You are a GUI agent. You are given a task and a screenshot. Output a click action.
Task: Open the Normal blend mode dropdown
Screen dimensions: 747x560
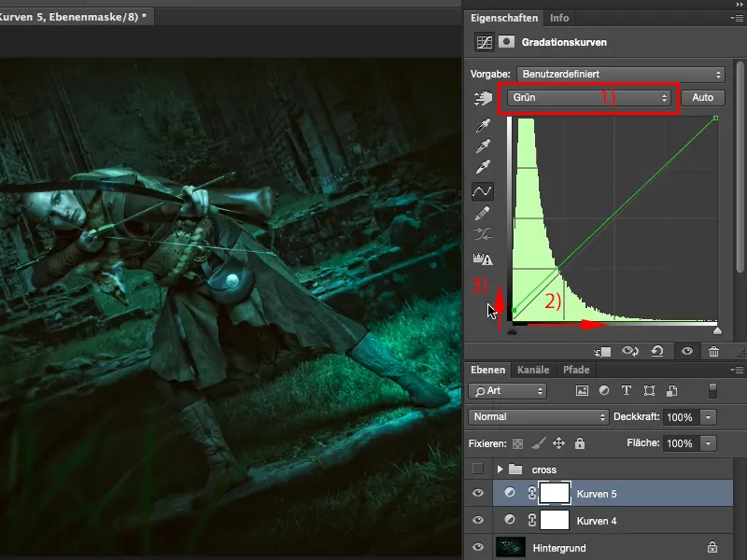tap(539, 417)
